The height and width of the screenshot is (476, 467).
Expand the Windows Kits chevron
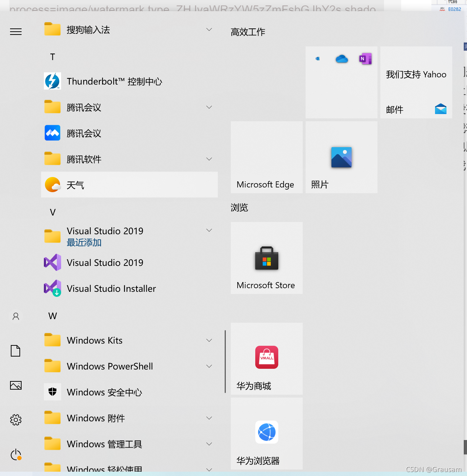tap(209, 340)
